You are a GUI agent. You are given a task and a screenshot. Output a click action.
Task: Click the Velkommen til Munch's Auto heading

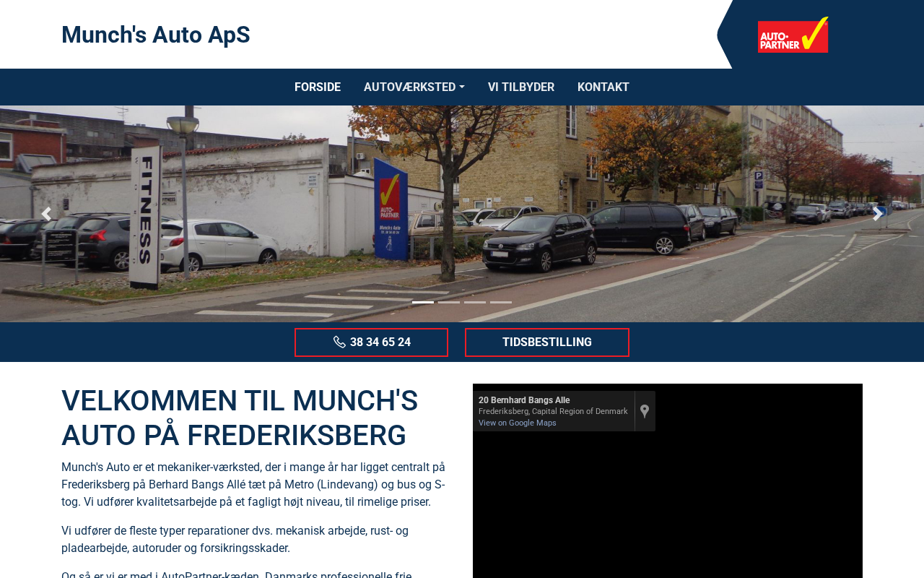click(x=240, y=418)
